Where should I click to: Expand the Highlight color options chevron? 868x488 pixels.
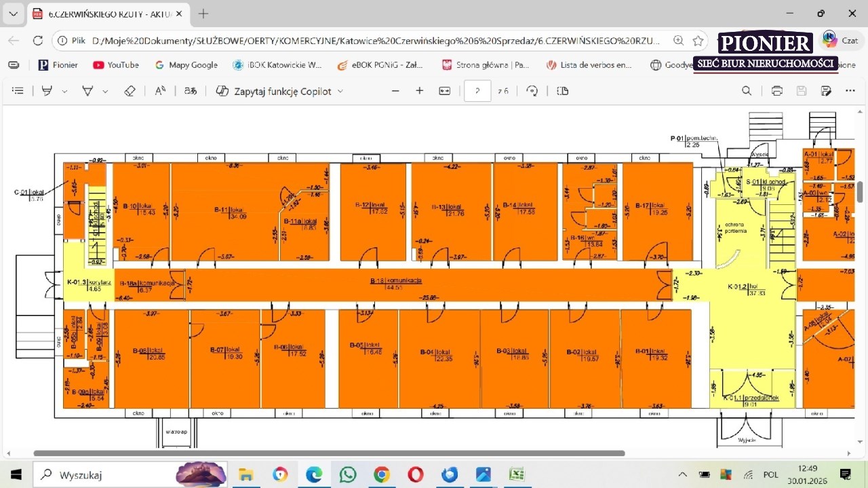pyautogui.click(x=64, y=91)
